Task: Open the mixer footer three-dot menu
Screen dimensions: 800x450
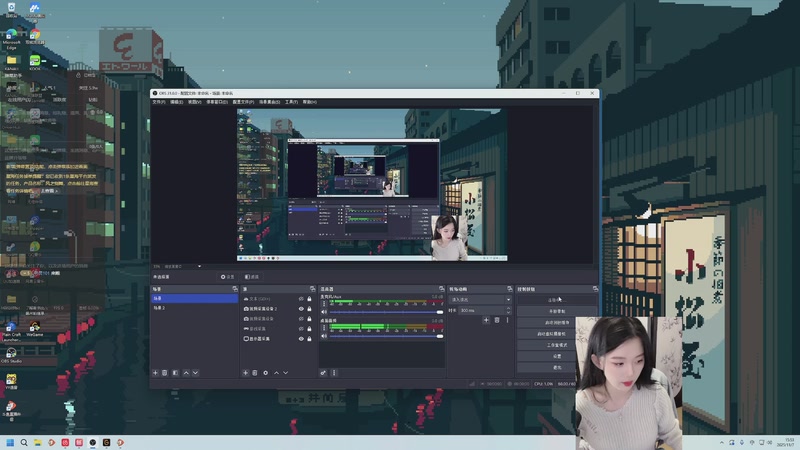Action: click(334, 373)
